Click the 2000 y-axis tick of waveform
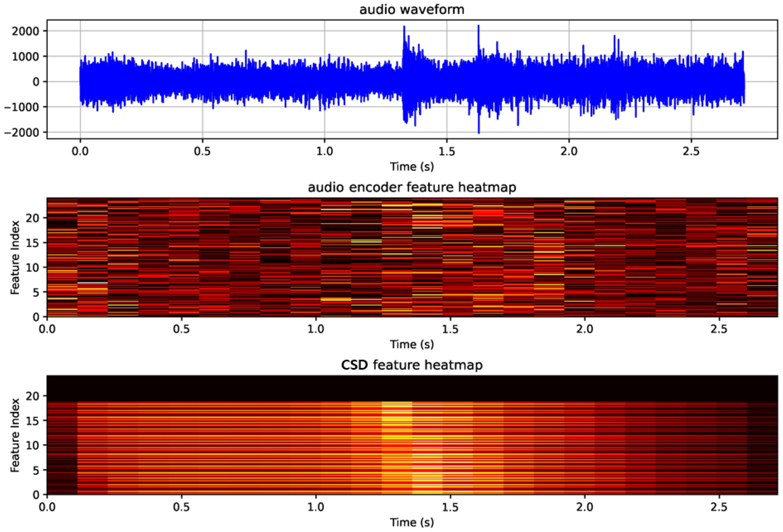The height and width of the screenshot is (532, 783). [26, 31]
